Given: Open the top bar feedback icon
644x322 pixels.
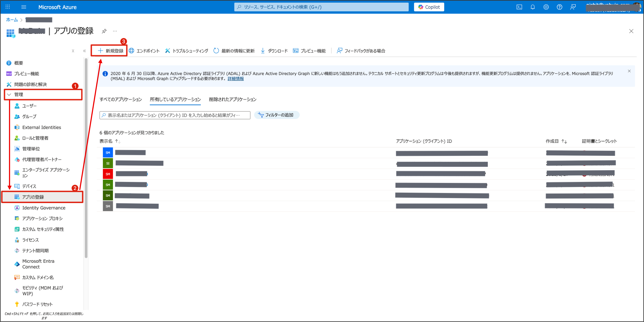Looking at the screenshot, I should (x=573, y=7).
